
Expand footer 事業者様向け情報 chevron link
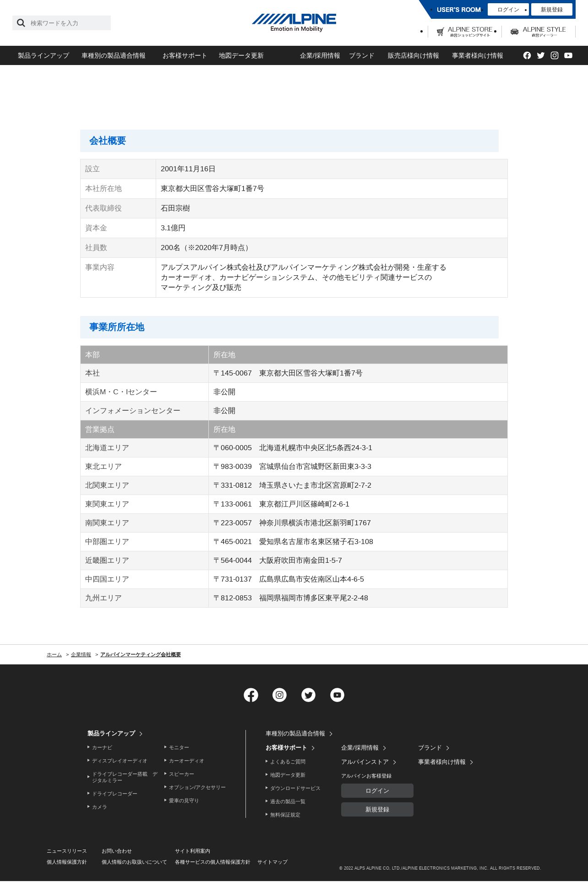446,762
